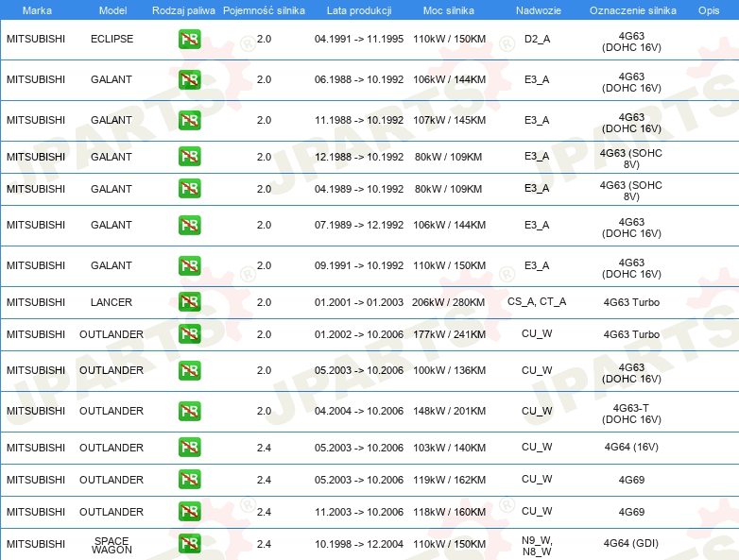Click the 4G64 (16V) engine code
Screen dimensions: 739x560
click(x=631, y=447)
